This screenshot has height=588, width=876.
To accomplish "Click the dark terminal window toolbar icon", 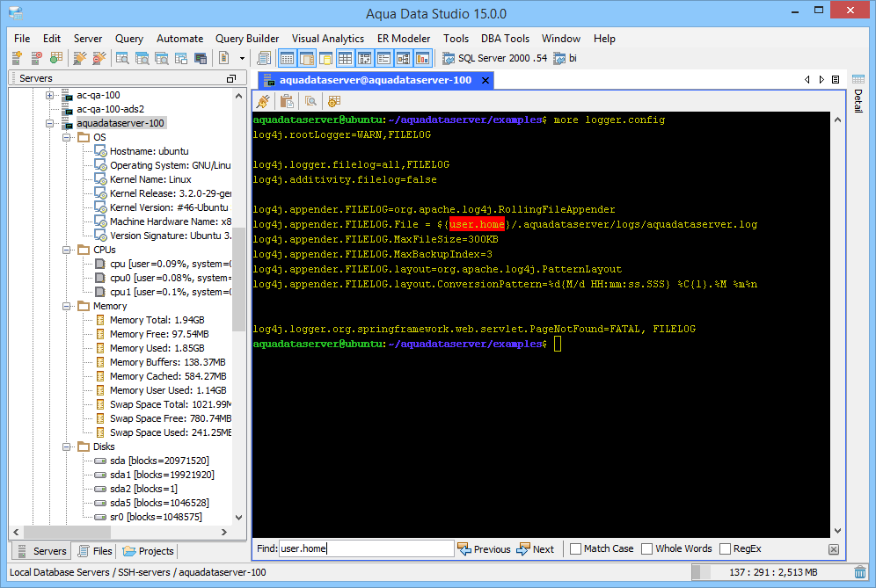I will pos(201,57).
